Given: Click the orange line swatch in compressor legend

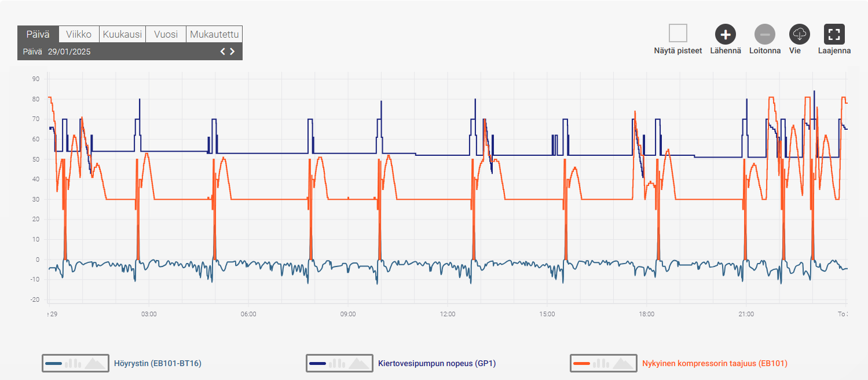Looking at the screenshot, I should pos(581,363).
